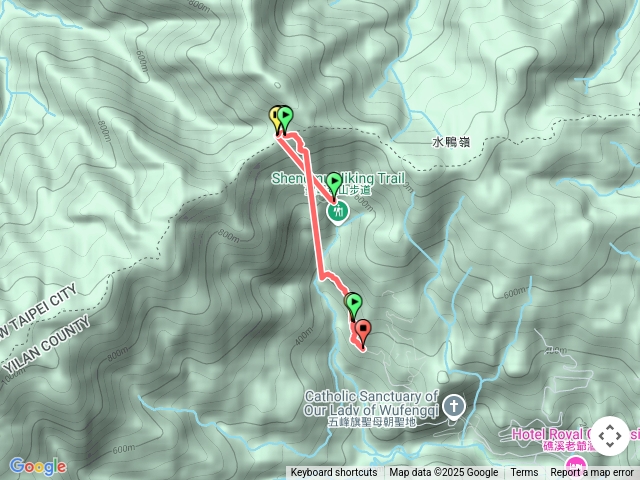This screenshot has height=480, width=640.
Task: Open Google logo link in map corner
Action: coord(38,466)
